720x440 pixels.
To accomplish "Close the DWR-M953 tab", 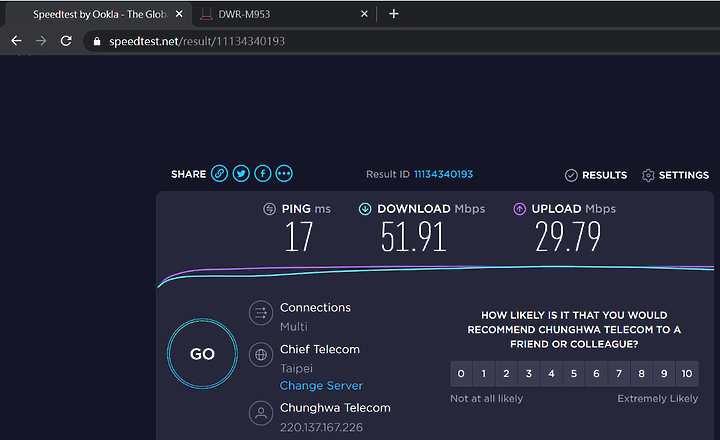I will pyautogui.click(x=364, y=14).
